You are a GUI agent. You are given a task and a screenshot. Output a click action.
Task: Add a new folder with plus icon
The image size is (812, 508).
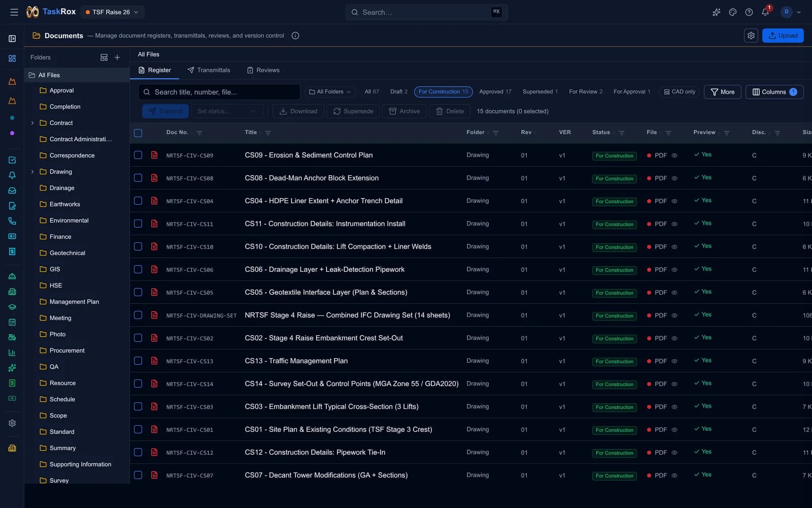[117, 57]
